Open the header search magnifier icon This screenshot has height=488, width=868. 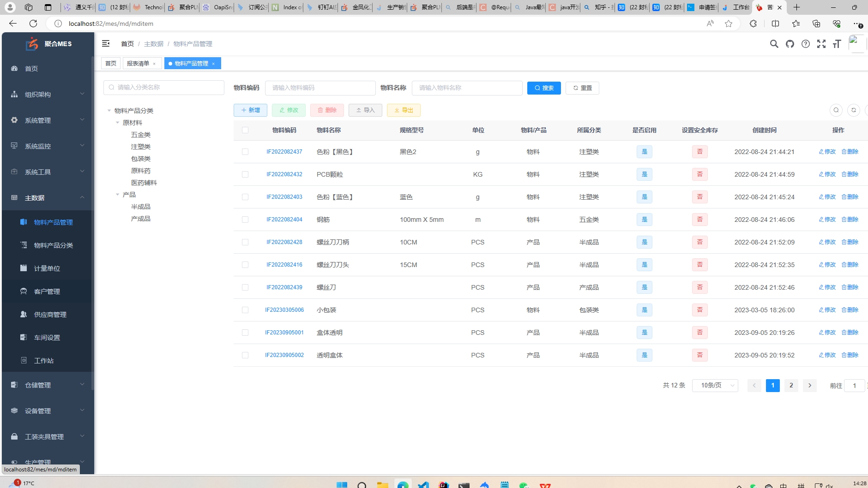[774, 44]
